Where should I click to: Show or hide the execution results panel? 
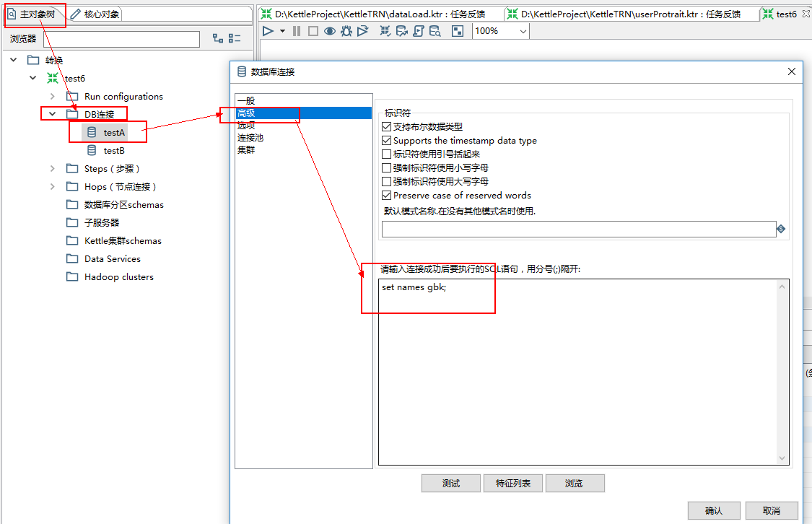click(x=458, y=31)
